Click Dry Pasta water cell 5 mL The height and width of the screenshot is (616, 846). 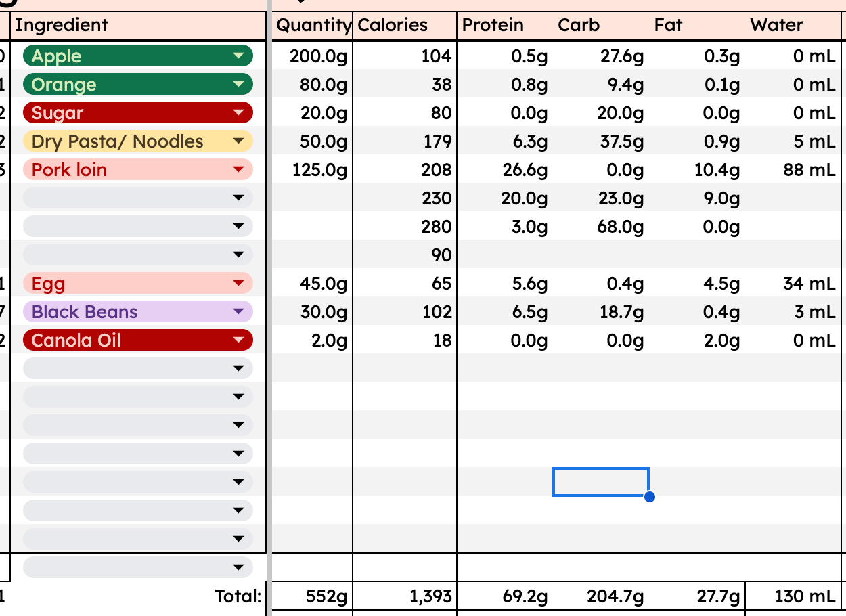pyautogui.click(x=793, y=141)
